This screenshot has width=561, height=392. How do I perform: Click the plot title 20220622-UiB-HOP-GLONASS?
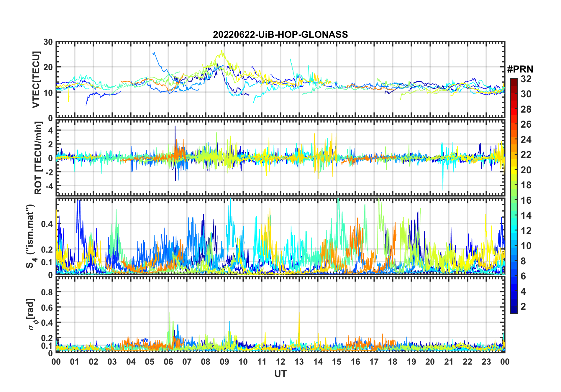pos(280,34)
